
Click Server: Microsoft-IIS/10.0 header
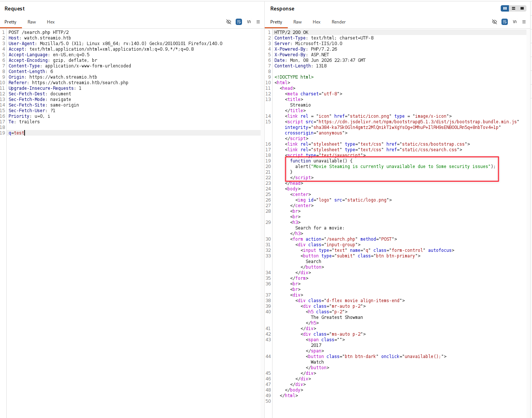click(x=308, y=44)
